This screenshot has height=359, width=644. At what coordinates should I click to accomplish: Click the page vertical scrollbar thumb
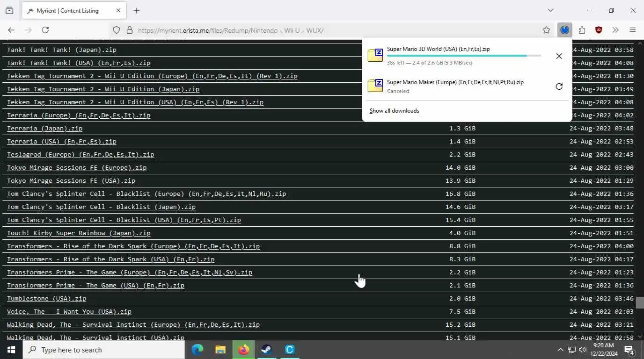coord(639,302)
